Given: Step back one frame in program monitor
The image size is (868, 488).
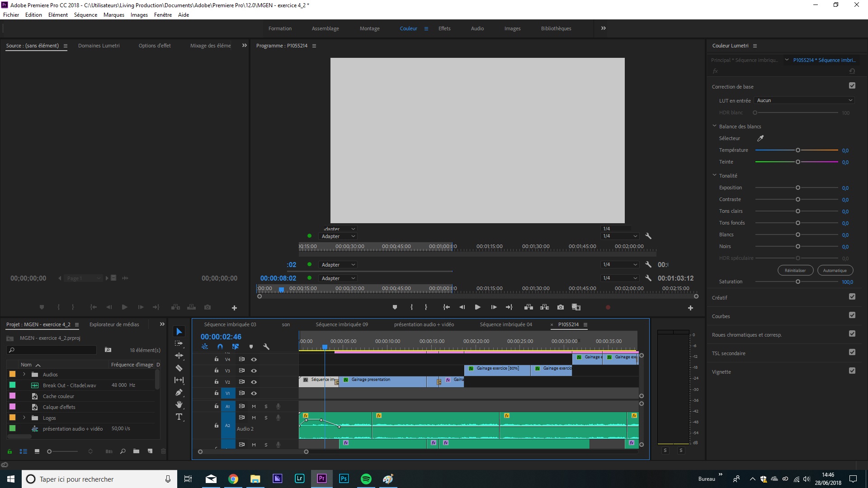Looking at the screenshot, I should coord(462,307).
